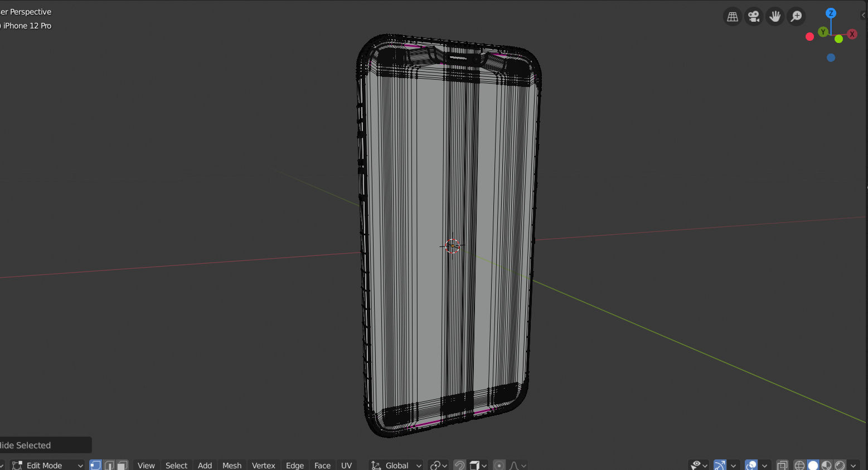Toggle the show overlays button

click(x=751, y=465)
